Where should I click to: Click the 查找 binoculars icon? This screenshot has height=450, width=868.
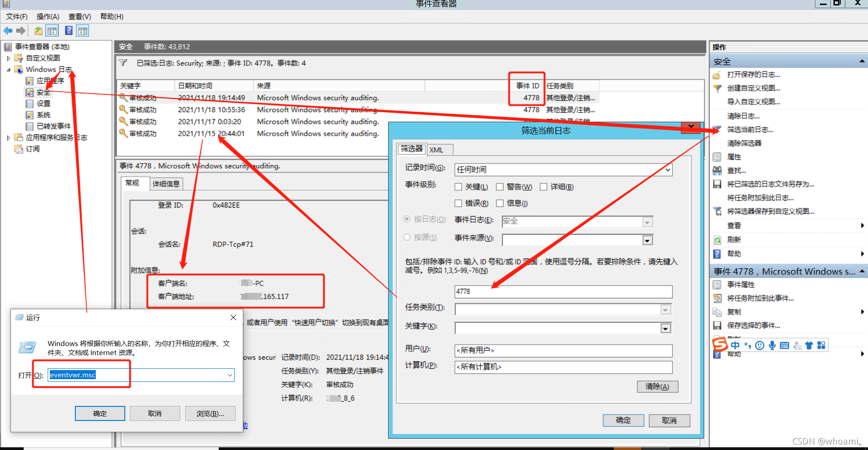click(x=717, y=171)
